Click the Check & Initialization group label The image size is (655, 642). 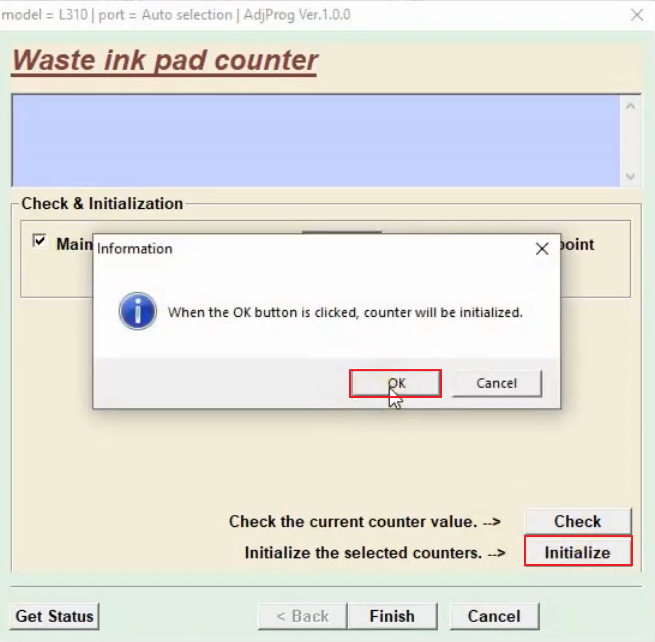click(102, 204)
